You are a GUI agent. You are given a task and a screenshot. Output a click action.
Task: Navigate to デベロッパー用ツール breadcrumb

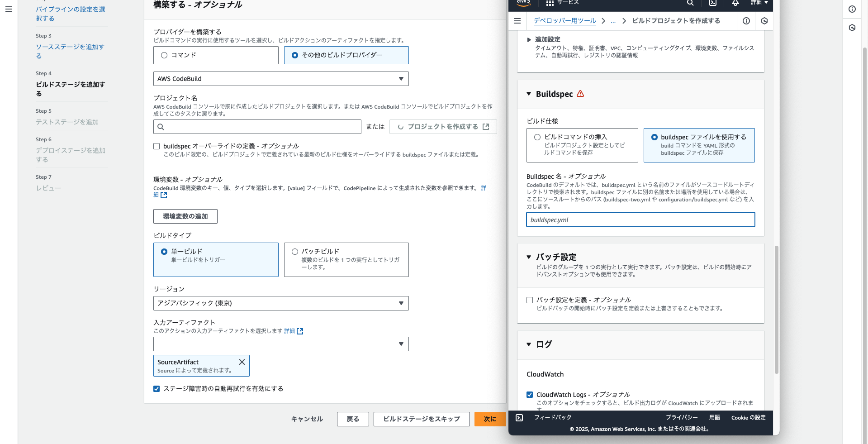[x=564, y=21]
